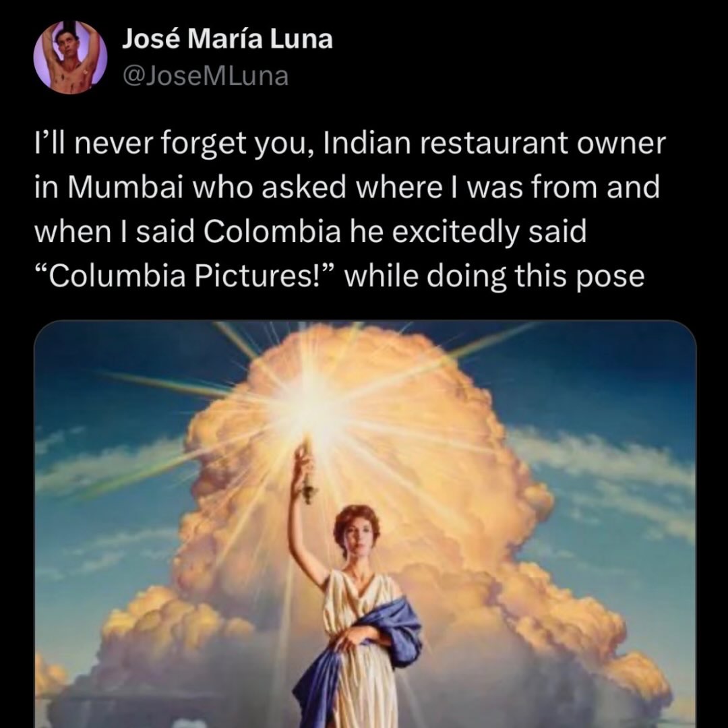728x728 pixels.
Task: Open the attached Columbia Pictures image
Action: point(365,524)
